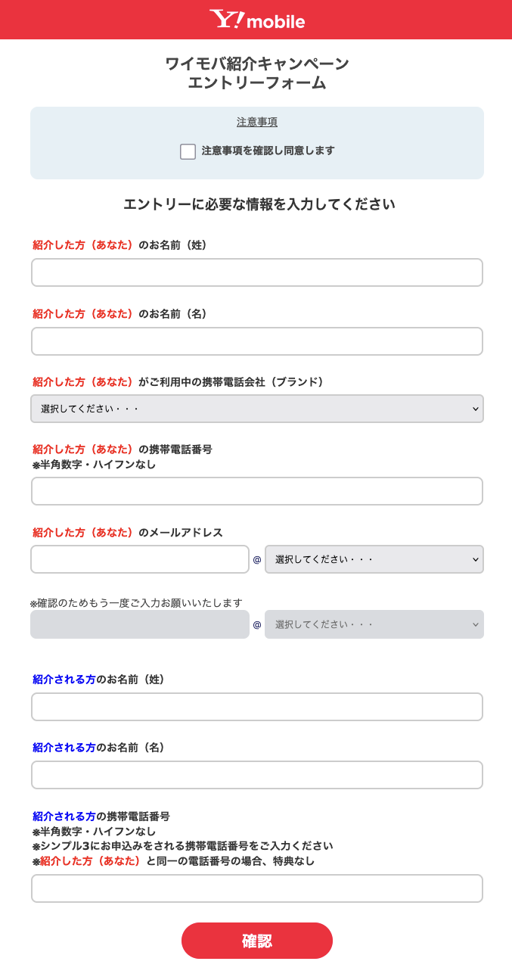
Task: Click the greyed-out confirmation email field
Action: click(140, 624)
